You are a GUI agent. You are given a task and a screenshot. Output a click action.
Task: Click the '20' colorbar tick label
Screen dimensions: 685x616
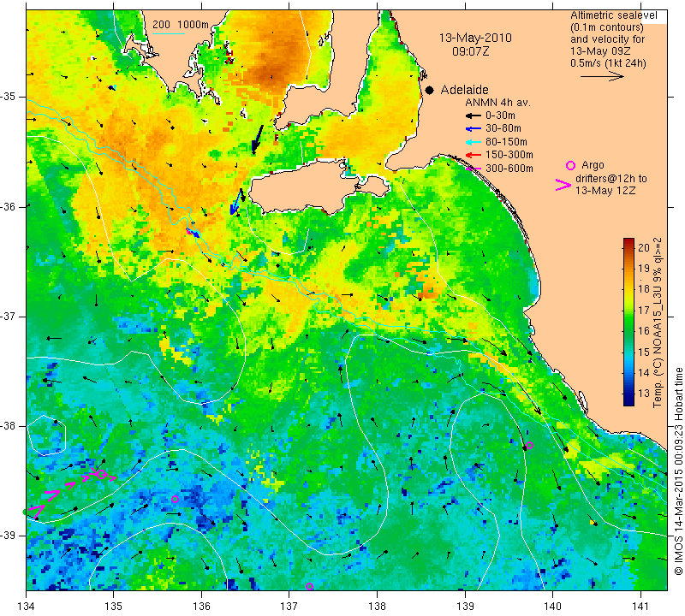[x=644, y=247]
